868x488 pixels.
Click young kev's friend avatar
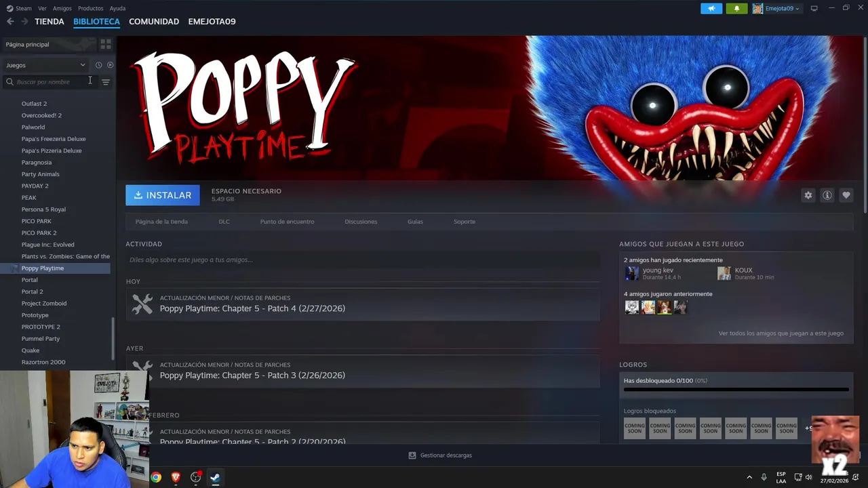click(632, 273)
